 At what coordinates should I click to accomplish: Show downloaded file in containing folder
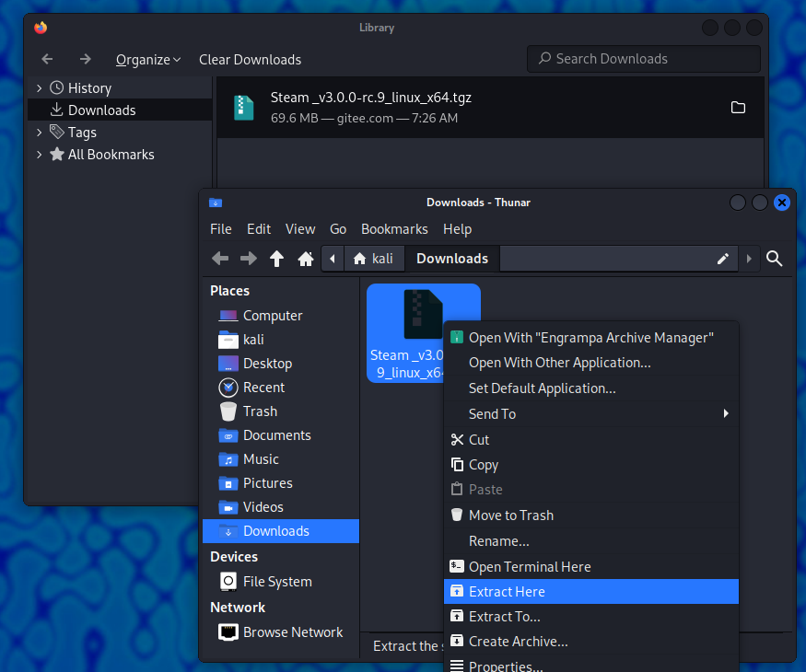click(738, 108)
